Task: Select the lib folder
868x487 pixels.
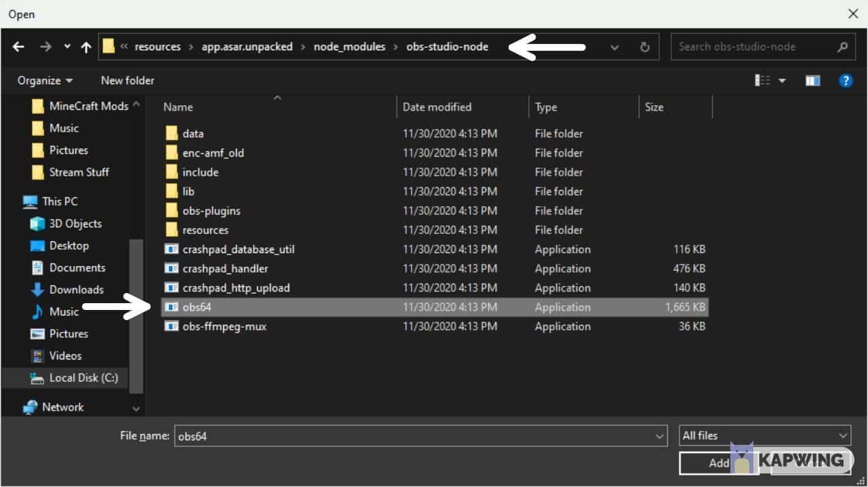Action: coord(435,191)
